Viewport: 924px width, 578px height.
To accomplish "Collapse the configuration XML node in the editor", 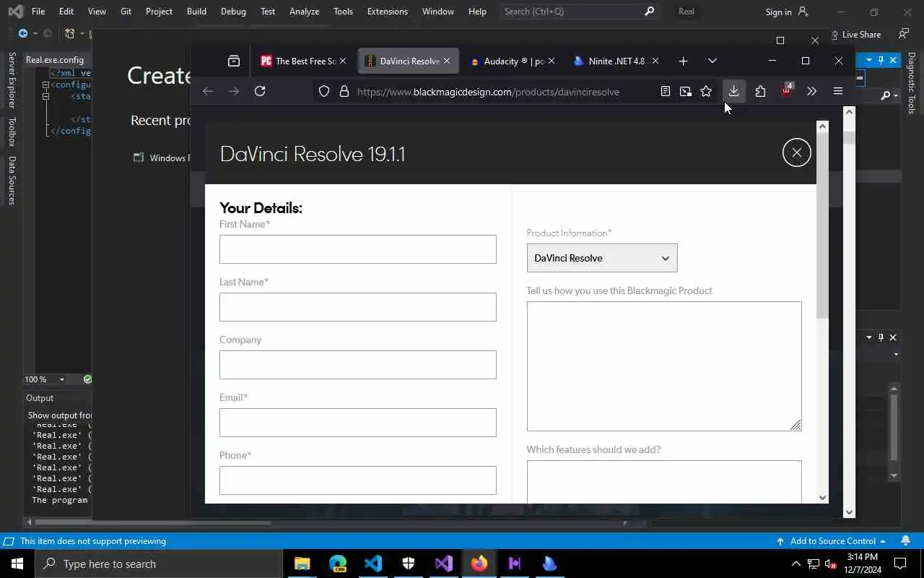I will (x=45, y=85).
